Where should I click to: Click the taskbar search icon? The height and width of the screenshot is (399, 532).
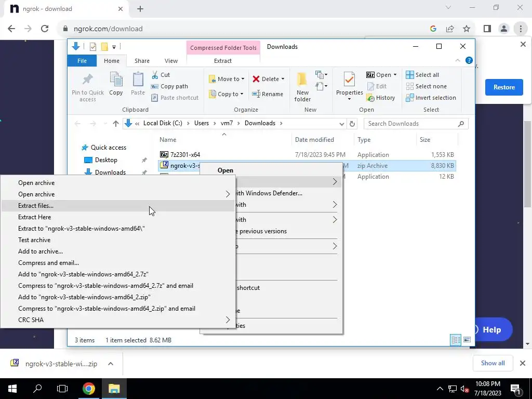(37, 389)
